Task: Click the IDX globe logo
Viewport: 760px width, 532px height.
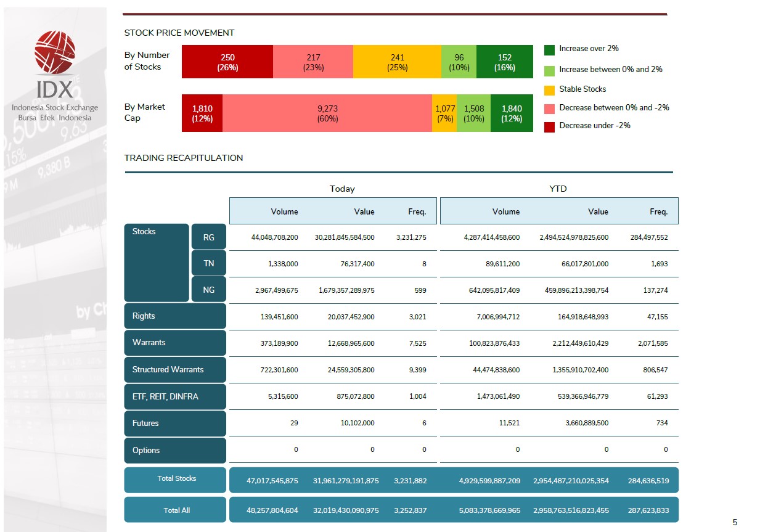Action: pos(54,52)
